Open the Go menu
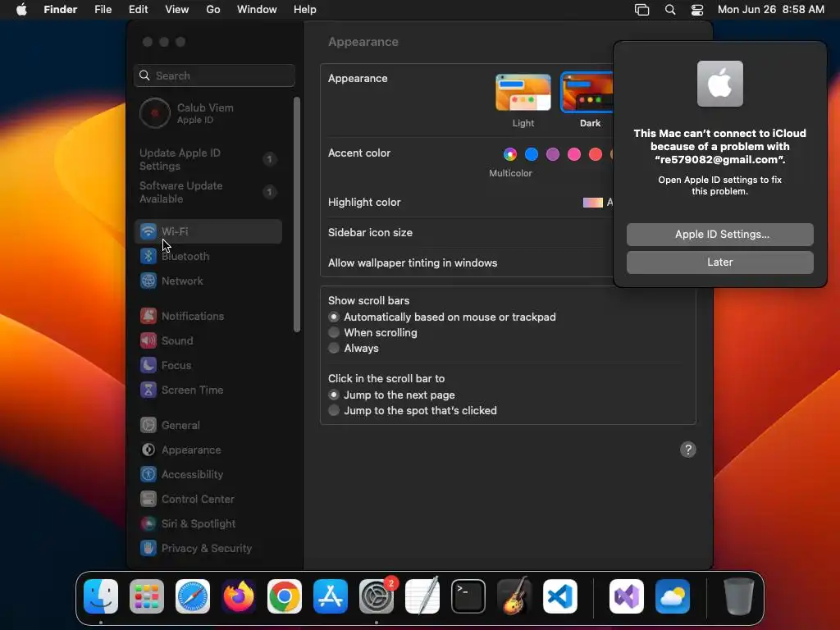This screenshot has height=630, width=840. [x=213, y=10]
